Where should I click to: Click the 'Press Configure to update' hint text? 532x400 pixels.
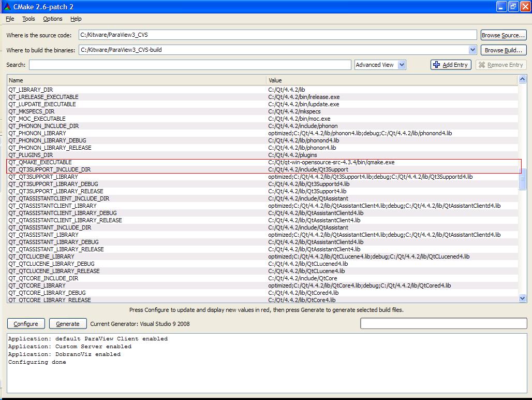click(x=267, y=310)
